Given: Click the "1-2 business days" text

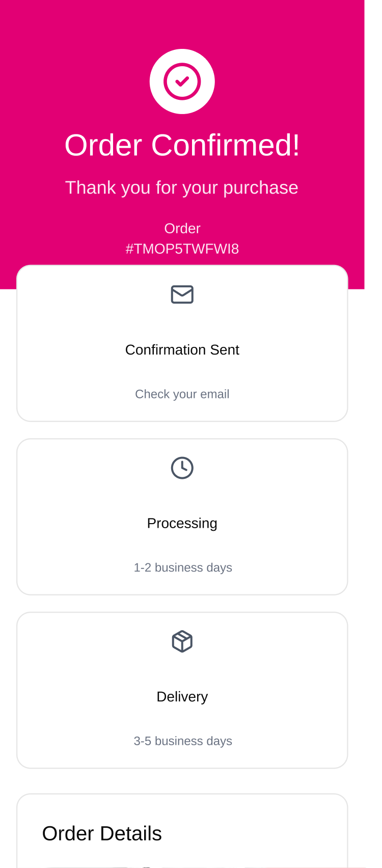Looking at the screenshot, I should [x=182, y=567].
